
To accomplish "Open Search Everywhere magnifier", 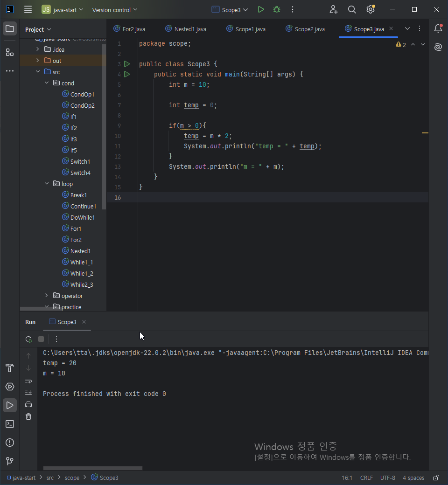I will tap(352, 10).
